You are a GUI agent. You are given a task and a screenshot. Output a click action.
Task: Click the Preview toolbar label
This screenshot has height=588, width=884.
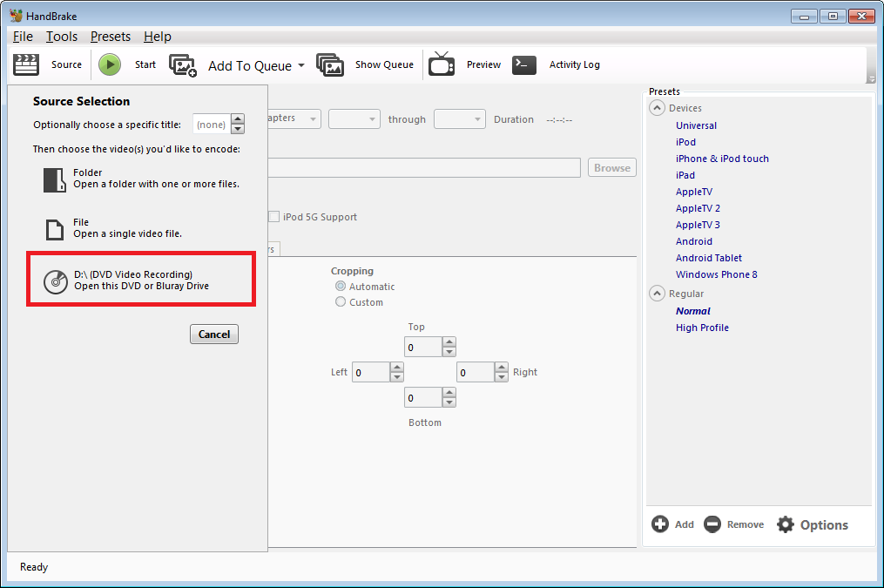pos(483,64)
